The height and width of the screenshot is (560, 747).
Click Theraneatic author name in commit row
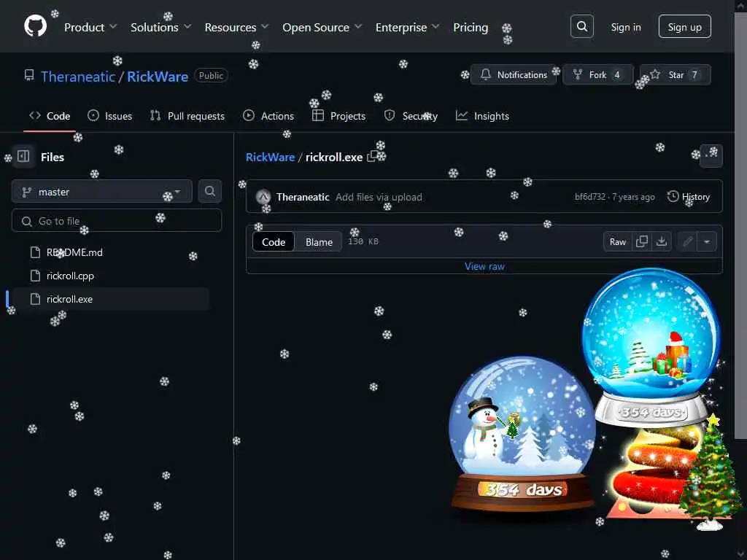point(303,197)
